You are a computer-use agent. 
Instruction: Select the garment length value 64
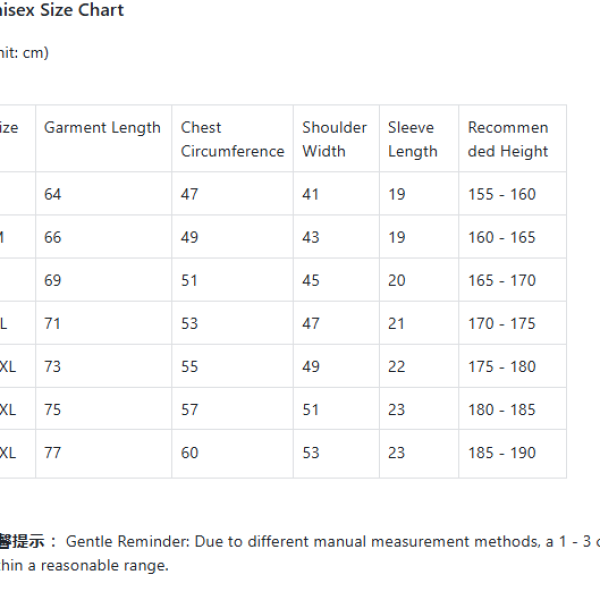(52, 194)
